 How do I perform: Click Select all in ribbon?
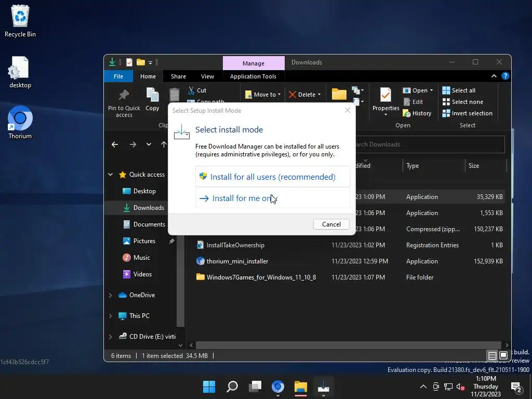point(459,90)
